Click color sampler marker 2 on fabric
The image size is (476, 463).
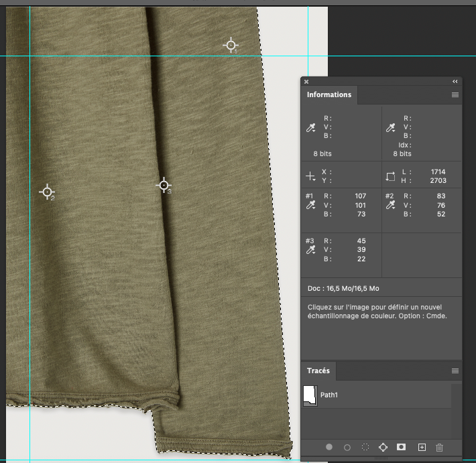coord(47,192)
